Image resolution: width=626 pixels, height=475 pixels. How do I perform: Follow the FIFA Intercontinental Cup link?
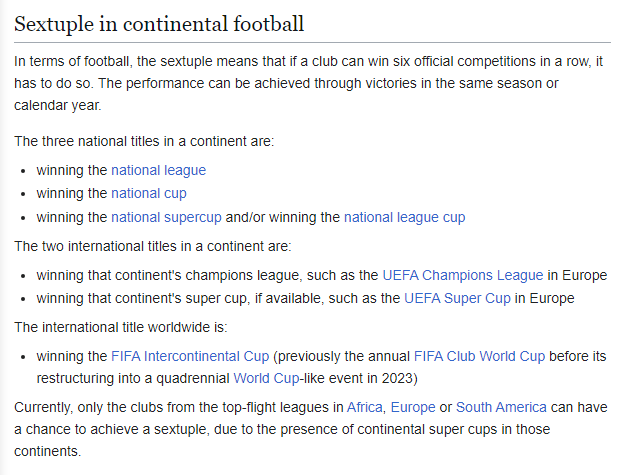[x=190, y=356]
